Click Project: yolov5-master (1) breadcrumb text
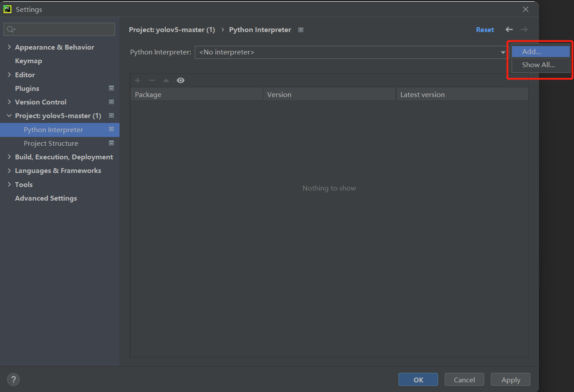The image size is (574, 392). tap(172, 30)
